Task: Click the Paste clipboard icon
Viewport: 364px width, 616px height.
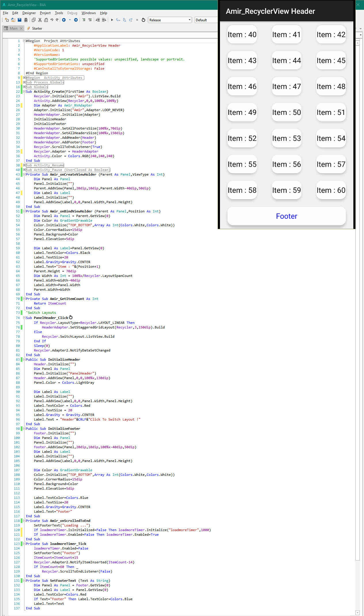Action: [46, 20]
